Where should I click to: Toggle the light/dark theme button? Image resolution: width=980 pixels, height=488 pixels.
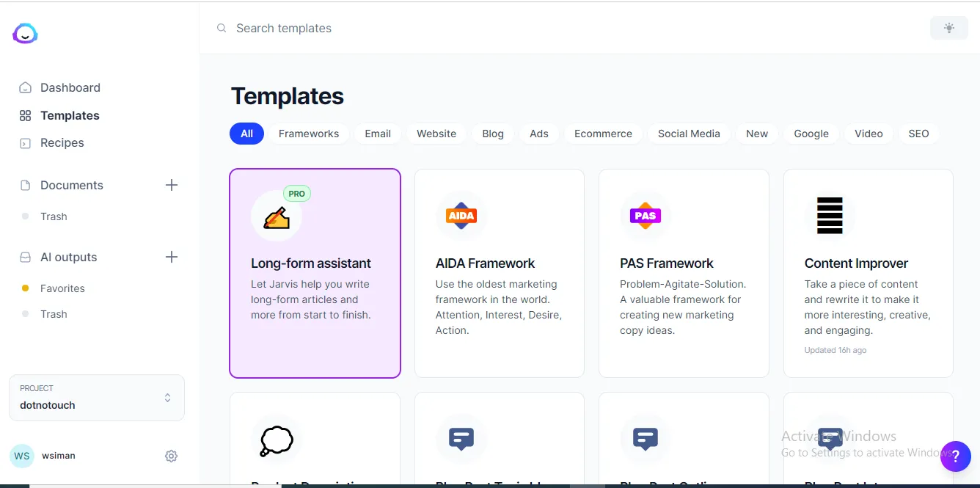(x=949, y=28)
